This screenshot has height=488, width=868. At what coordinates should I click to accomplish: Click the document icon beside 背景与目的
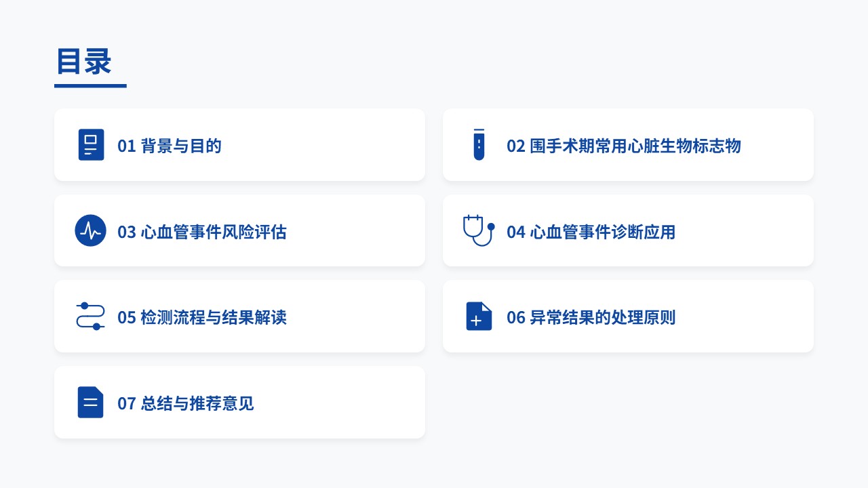(91, 144)
